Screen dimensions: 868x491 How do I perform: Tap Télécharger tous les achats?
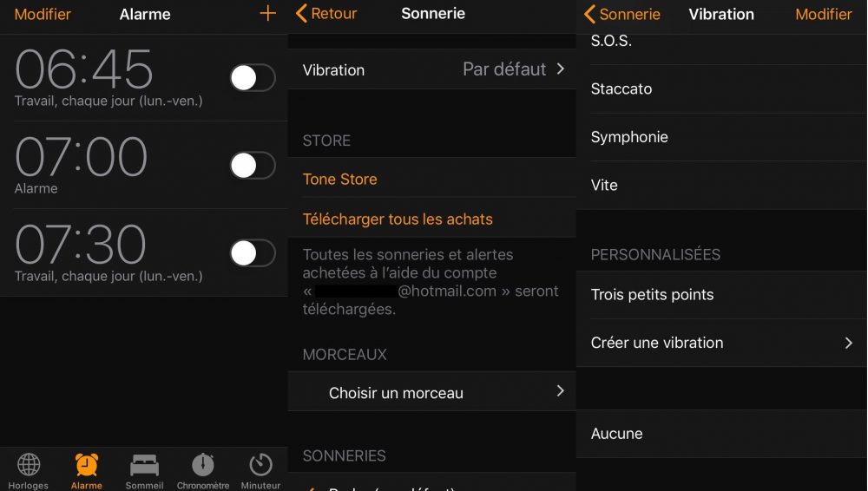coord(398,219)
